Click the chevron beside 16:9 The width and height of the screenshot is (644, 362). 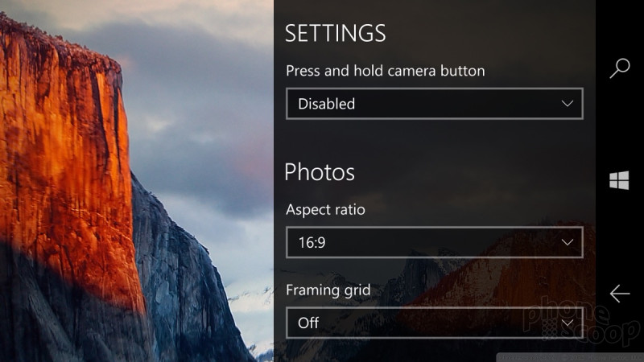click(x=568, y=242)
